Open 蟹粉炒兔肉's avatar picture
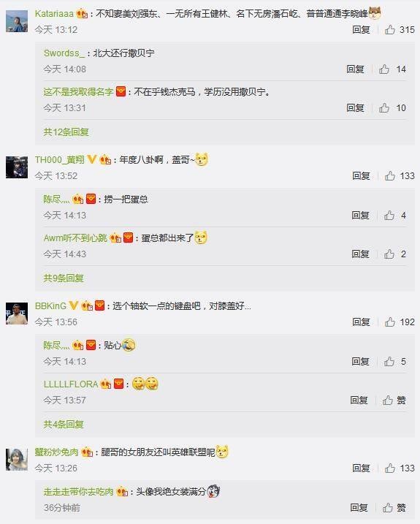Viewport: 420px width, 524px height. pyautogui.click(x=17, y=460)
